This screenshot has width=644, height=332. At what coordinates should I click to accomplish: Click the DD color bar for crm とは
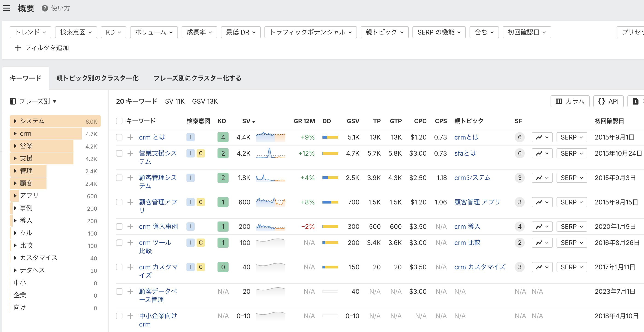[330, 137]
